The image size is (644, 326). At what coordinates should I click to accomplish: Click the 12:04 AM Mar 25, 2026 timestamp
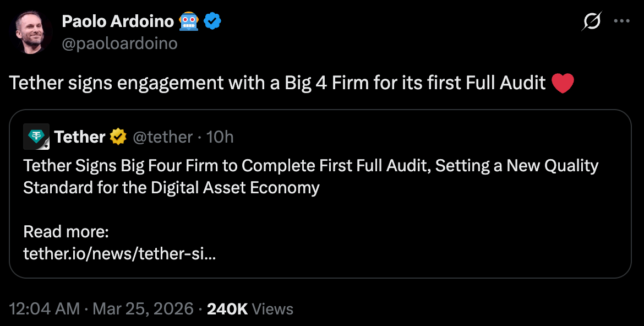102,309
